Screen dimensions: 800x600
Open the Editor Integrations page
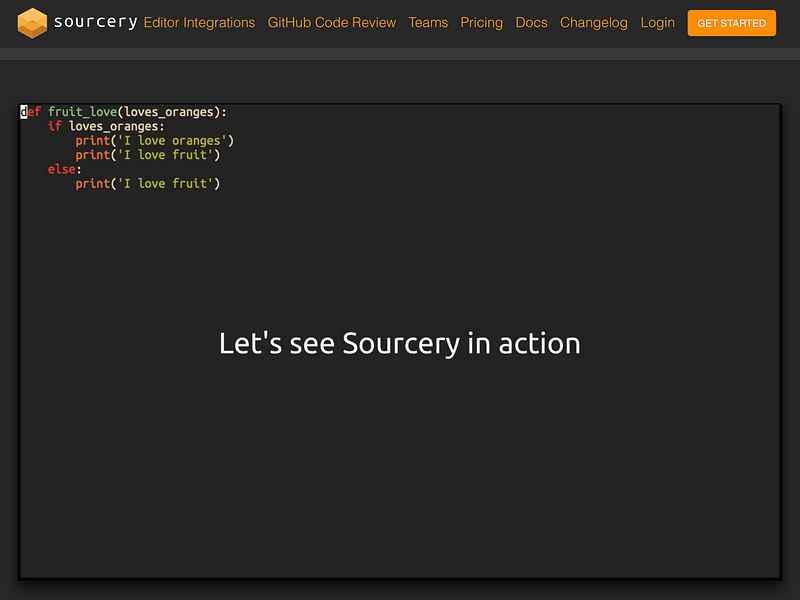click(199, 23)
